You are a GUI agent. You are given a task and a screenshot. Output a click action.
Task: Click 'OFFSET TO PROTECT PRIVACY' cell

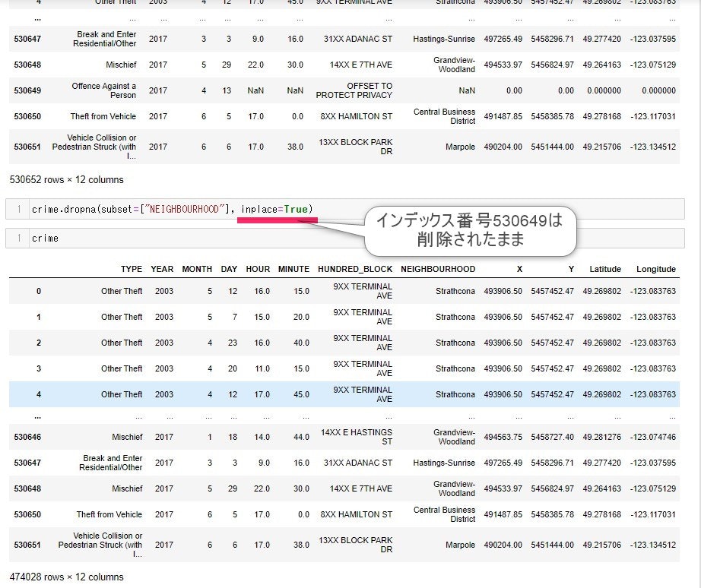[354, 90]
